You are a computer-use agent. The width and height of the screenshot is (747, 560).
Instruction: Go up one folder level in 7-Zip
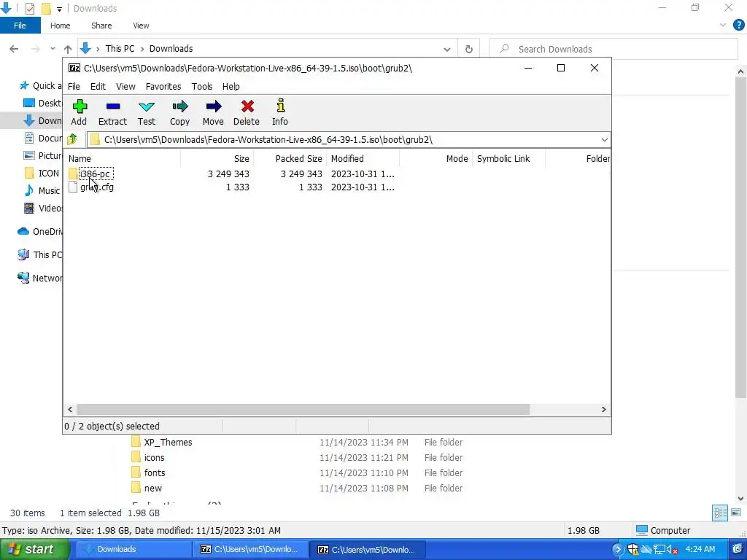(x=72, y=139)
